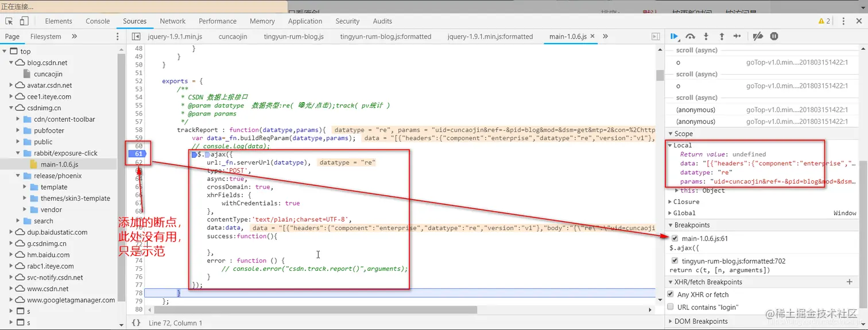
Task: Click the Step icon in the debugger toolbar
Action: coord(738,36)
